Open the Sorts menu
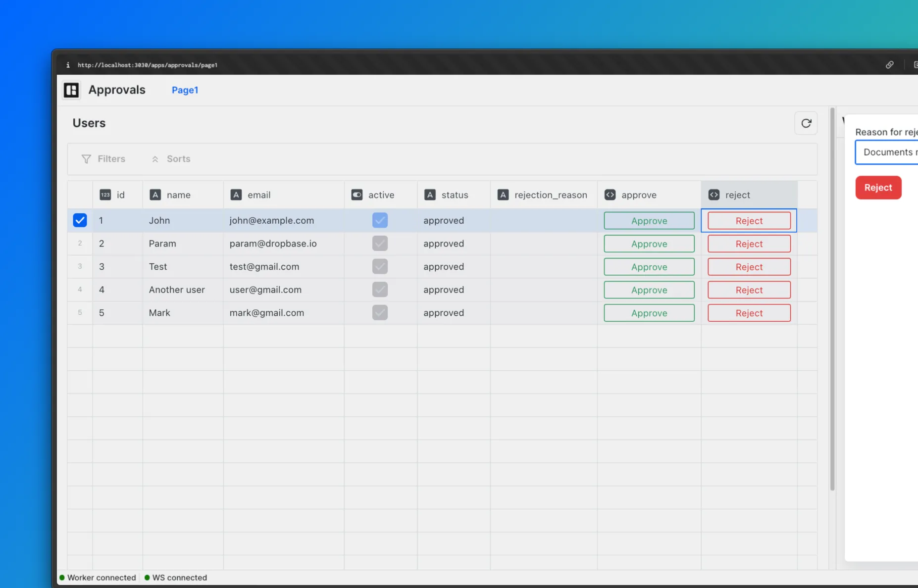The height and width of the screenshot is (588, 918). point(170,159)
